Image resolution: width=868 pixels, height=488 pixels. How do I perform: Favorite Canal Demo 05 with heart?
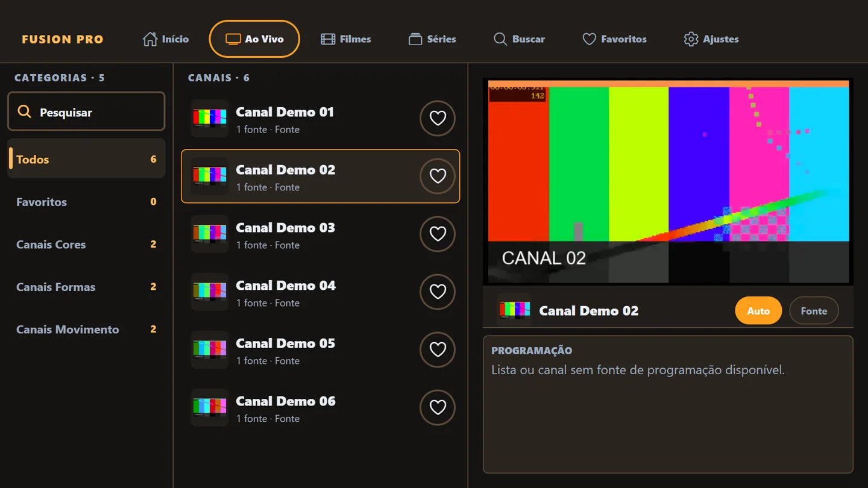(x=438, y=349)
